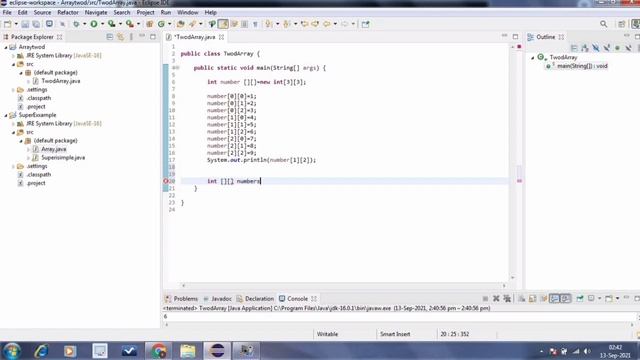640x360 pixels.
Task: Toggle Link with Editor in Package Explorer
Action: 120,37
